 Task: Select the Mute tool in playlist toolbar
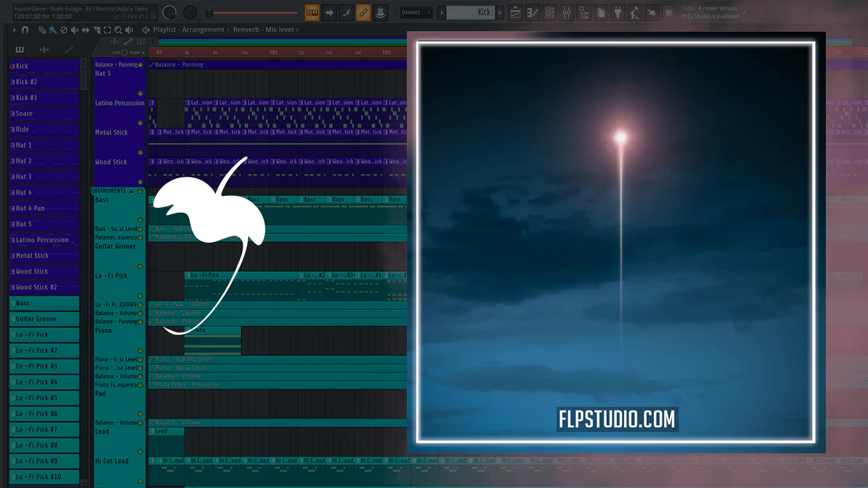(75, 30)
